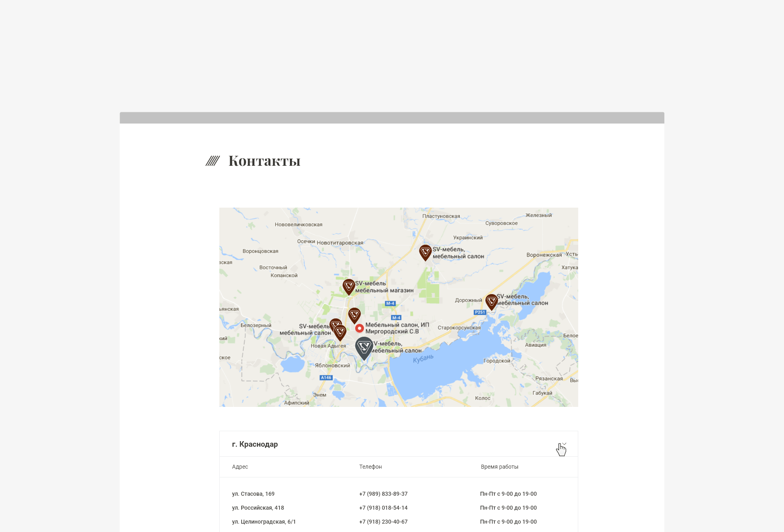Click the Новотитаровская label on map
The width and height of the screenshot is (784, 532).
click(x=340, y=243)
